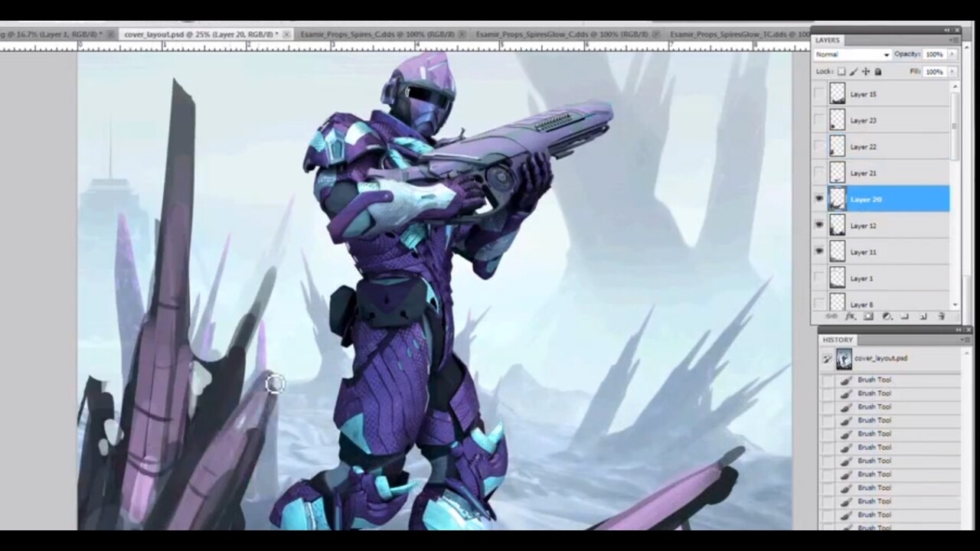Revert to cover_layout.psd history snapshot

coord(880,358)
